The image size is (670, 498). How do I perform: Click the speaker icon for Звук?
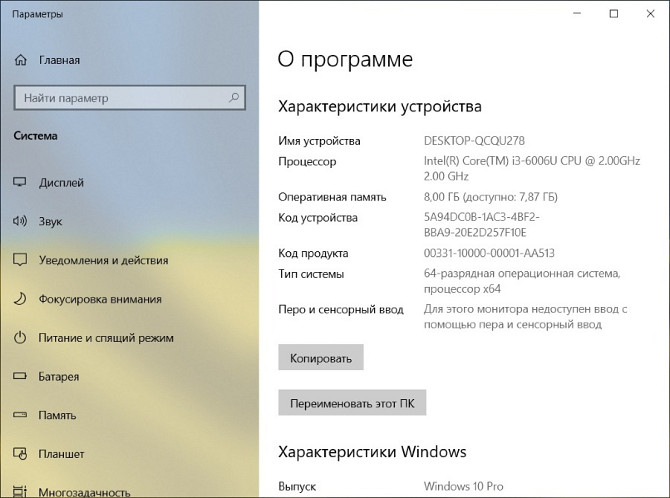(x=20, y=221)
